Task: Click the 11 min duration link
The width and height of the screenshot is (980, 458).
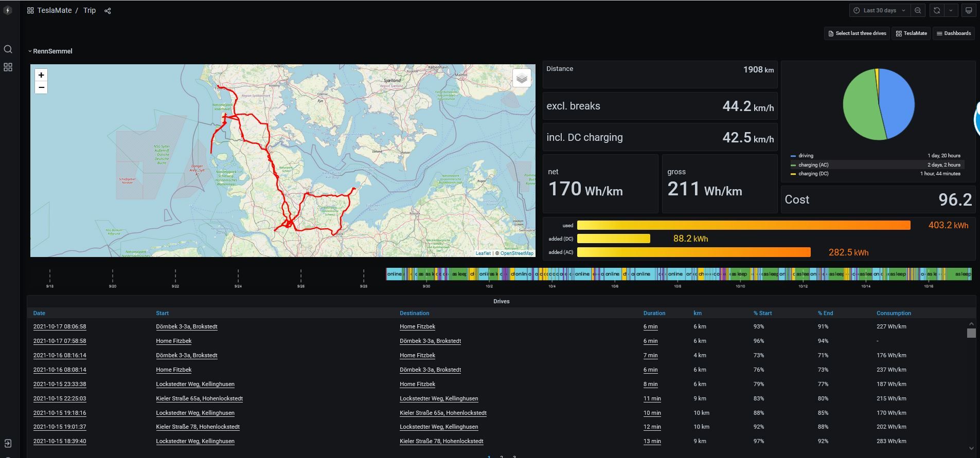Action: (x=652, y=399)
